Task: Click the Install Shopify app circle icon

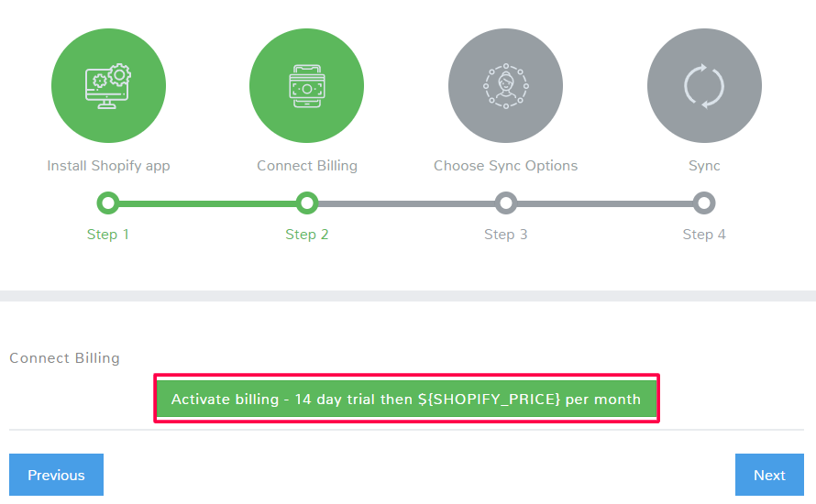Action: coord(108,86)
